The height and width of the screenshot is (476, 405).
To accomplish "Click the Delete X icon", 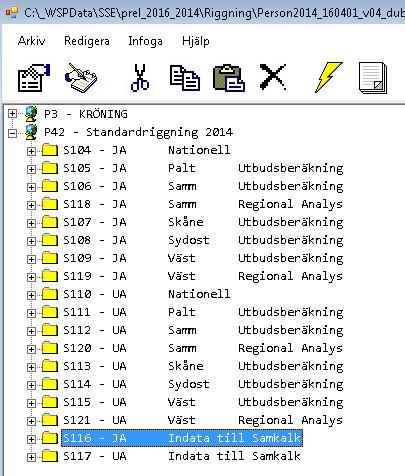I will 273,77.
